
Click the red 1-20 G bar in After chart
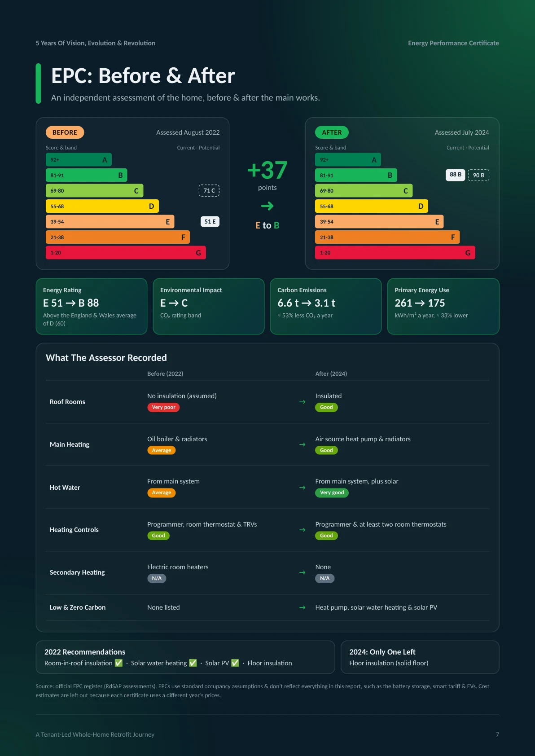pos(395,253)
